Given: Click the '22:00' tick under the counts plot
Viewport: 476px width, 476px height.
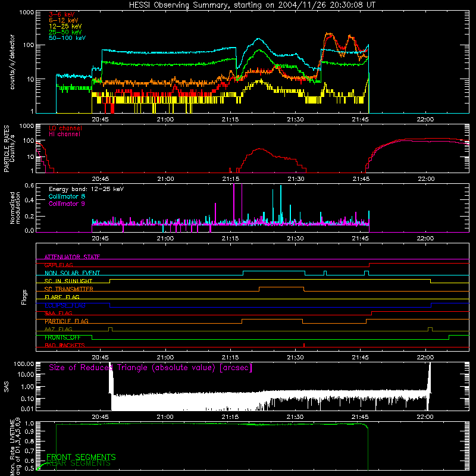Looking at the screenshot, I should (x=425, y=120).
